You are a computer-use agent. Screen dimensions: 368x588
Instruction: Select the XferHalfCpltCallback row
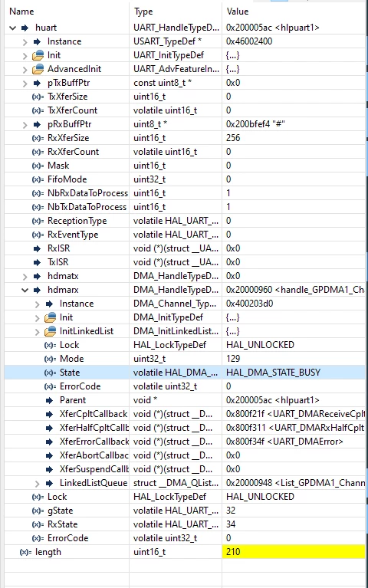pyautogui.click(x=185, y=429)
